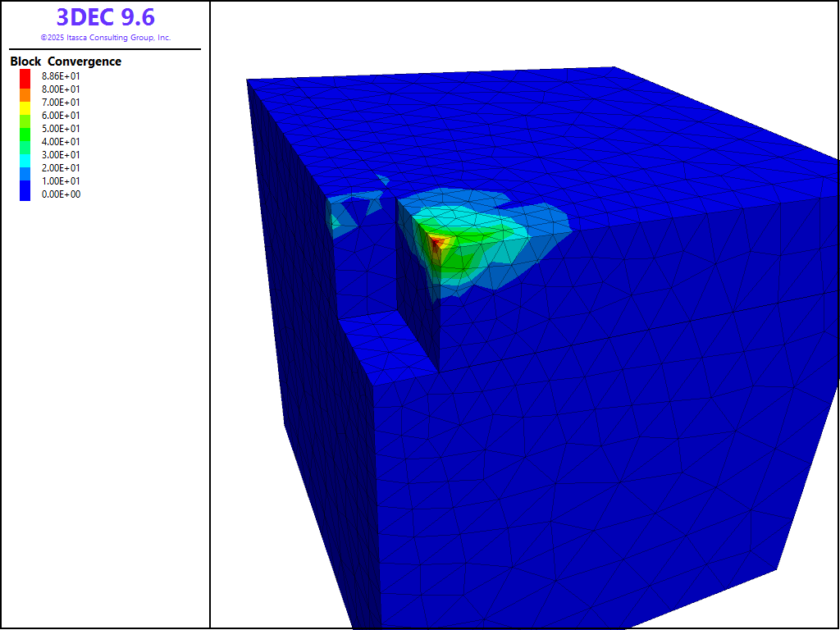Click the 3DEC 9.6 title text

[x=105, y=17]
